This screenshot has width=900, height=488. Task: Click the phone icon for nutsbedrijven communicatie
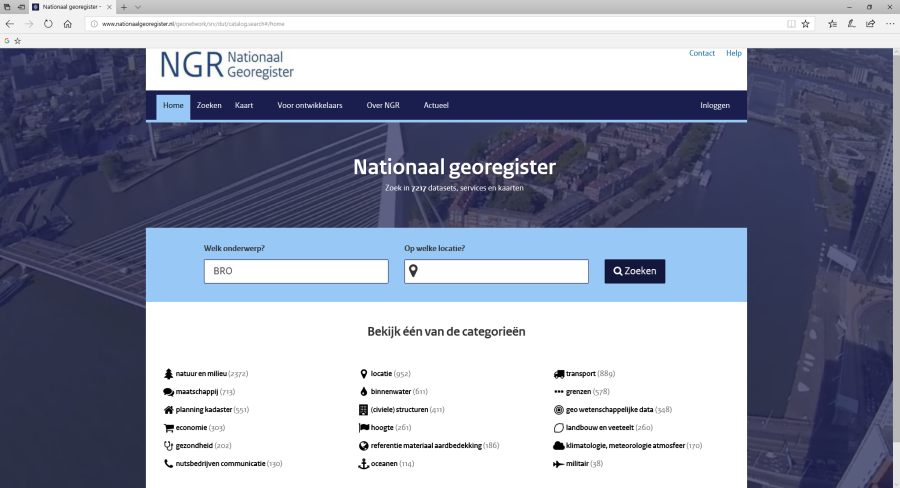(168, 464)
